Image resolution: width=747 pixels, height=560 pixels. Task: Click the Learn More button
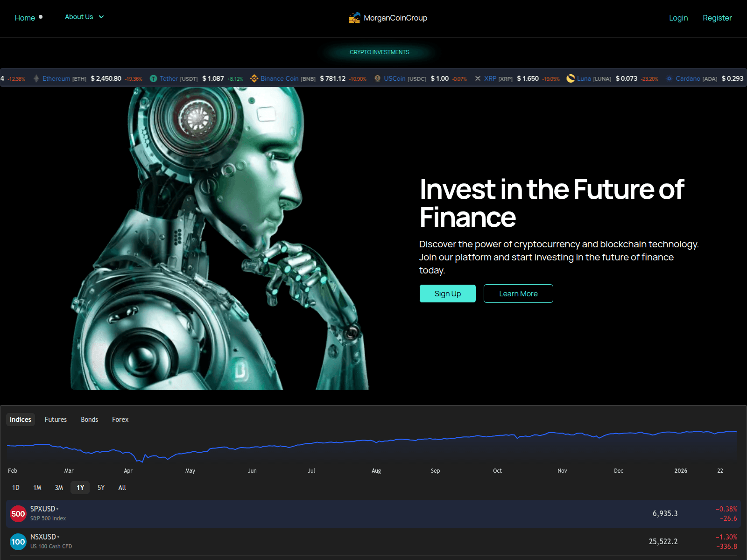coord(518,294)
